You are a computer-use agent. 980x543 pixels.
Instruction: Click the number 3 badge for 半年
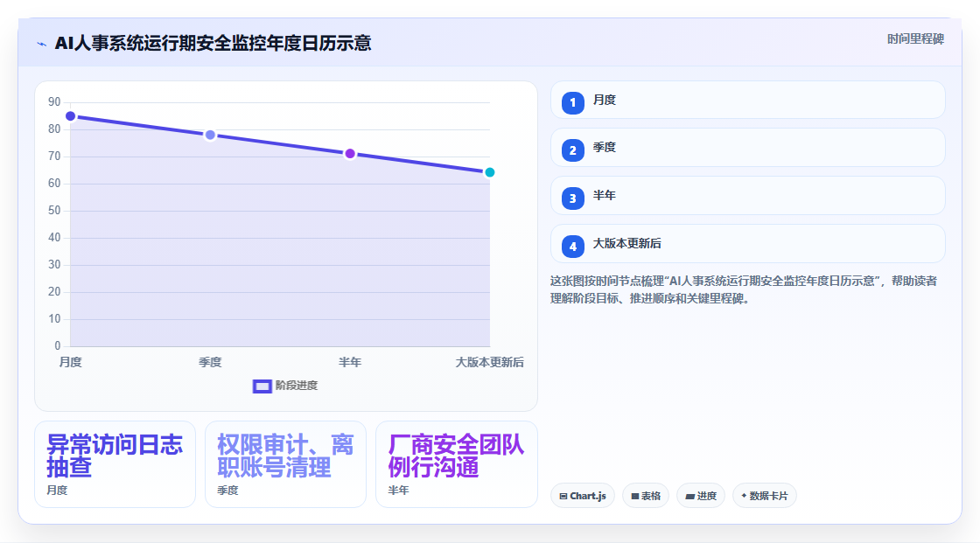(x=572, y=198)
